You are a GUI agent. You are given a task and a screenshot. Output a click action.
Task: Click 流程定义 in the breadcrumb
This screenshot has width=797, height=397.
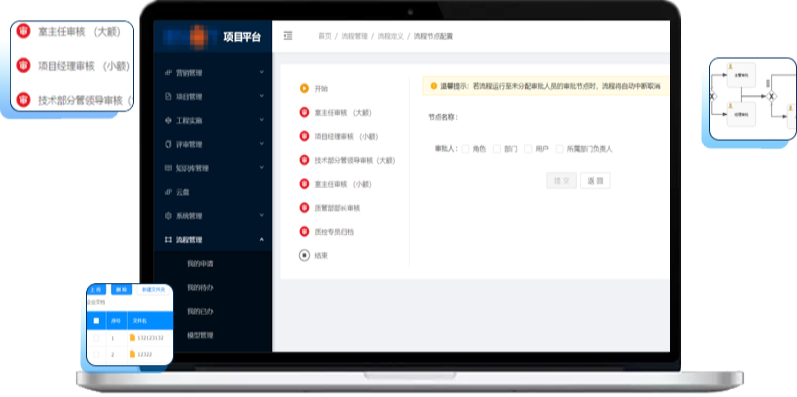pos(390,36)
